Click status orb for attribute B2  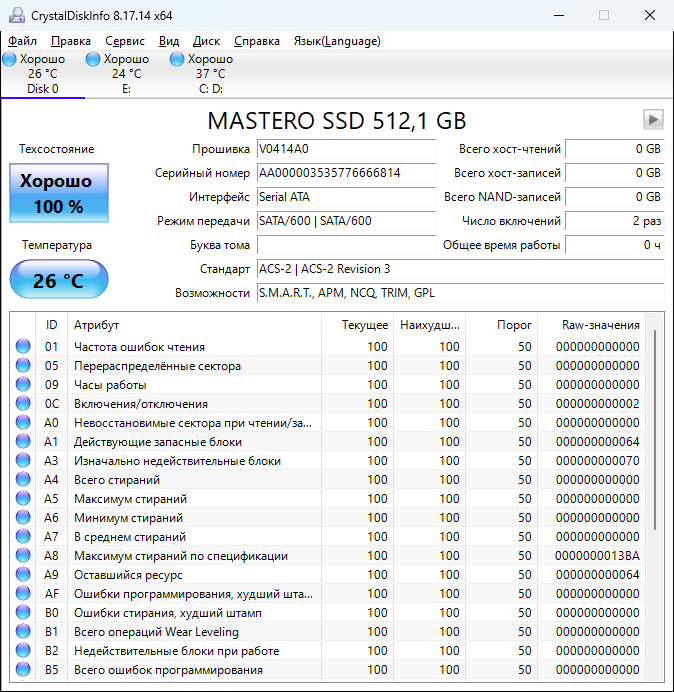coord(23,650)
